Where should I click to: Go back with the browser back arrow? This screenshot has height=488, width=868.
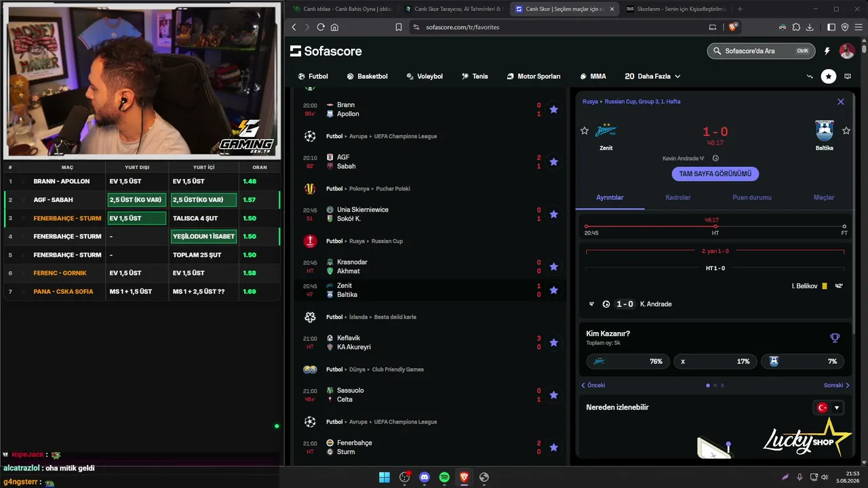(294, 27)
